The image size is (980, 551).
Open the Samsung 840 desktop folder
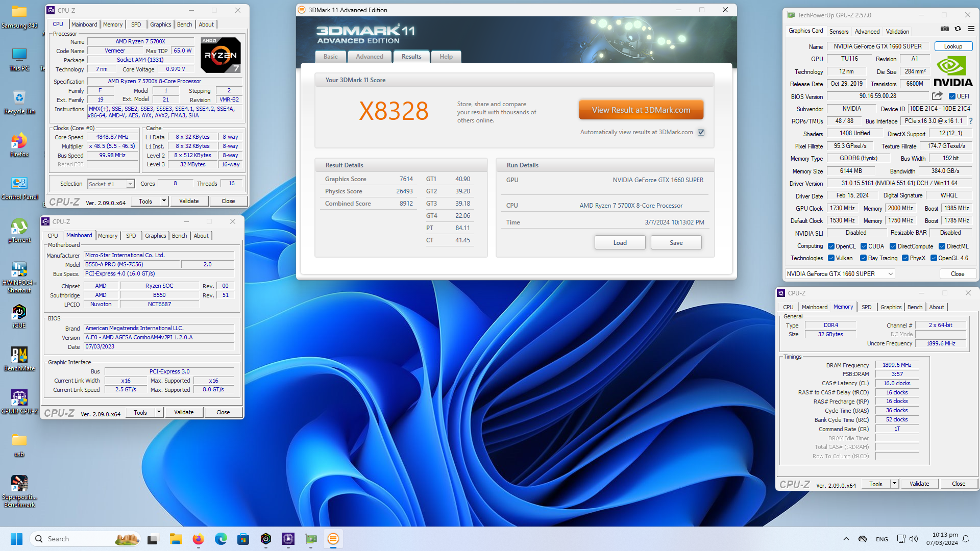(x=19, y=16)
